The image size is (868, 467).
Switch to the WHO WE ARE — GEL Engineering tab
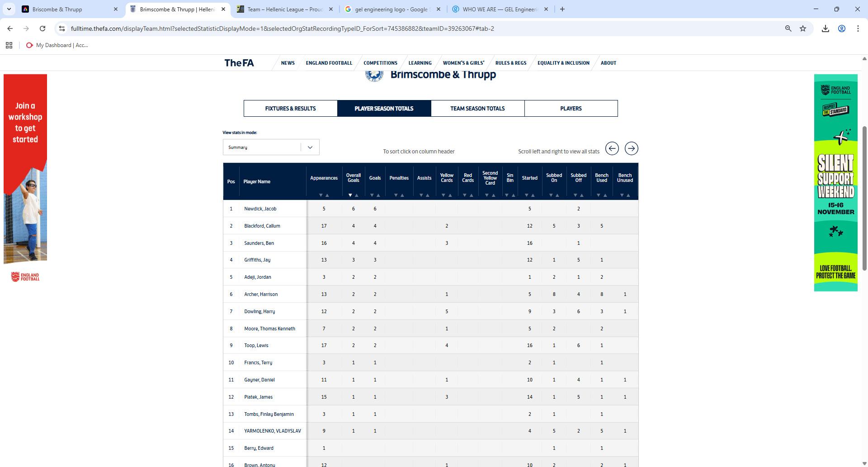click(500, 9)
